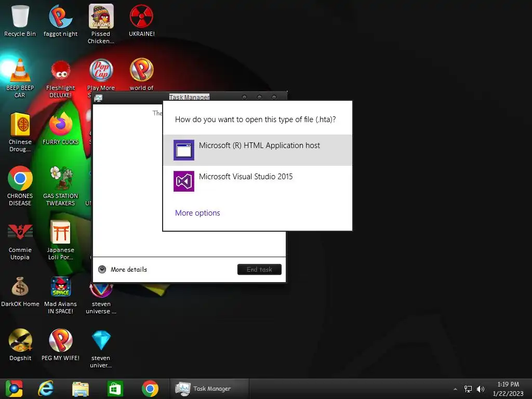This screenshot has height=399, width=532.
Task: Select the Task Manager taskbar button
Action: click(209, 389)
